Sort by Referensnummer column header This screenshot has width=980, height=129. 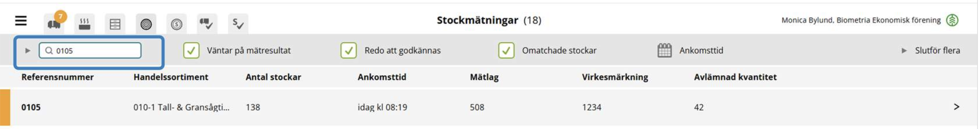(58, 77)
